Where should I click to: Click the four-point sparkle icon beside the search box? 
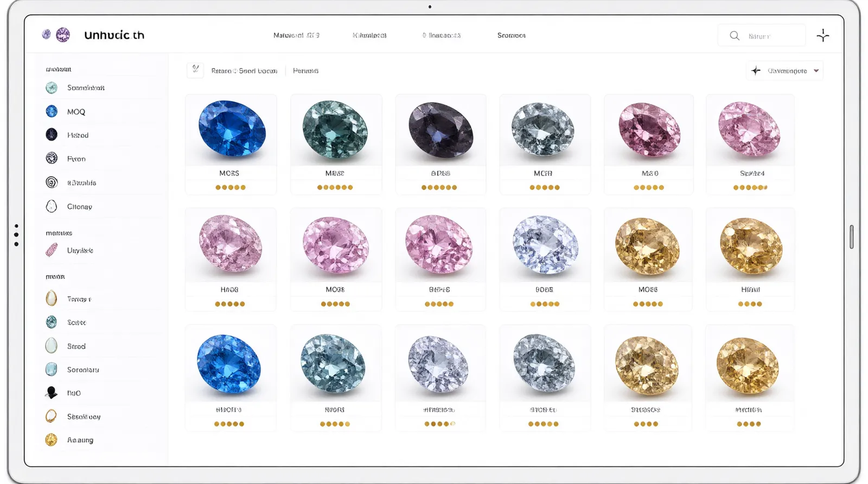pyautogui.click(x=823, y=36)
